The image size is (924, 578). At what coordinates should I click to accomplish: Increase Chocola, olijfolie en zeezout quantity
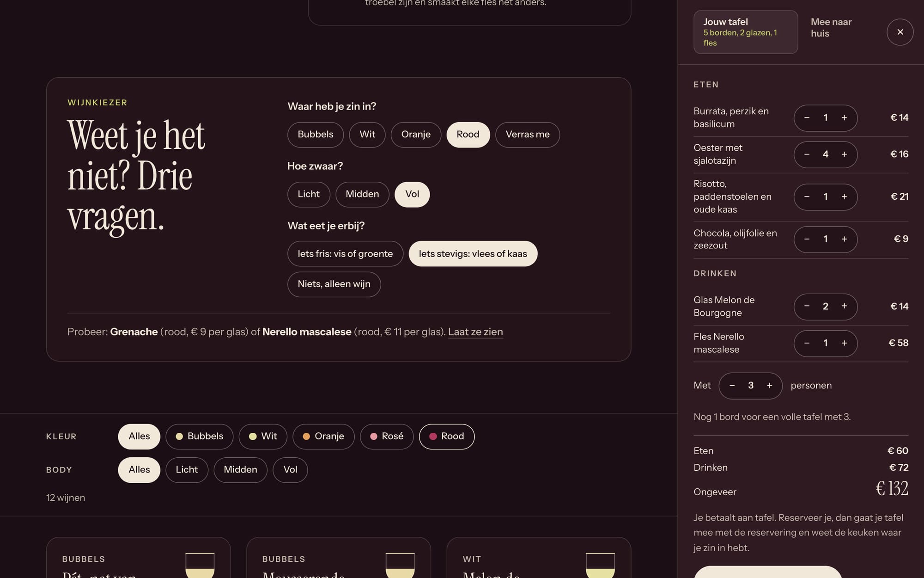pos(844,239)
